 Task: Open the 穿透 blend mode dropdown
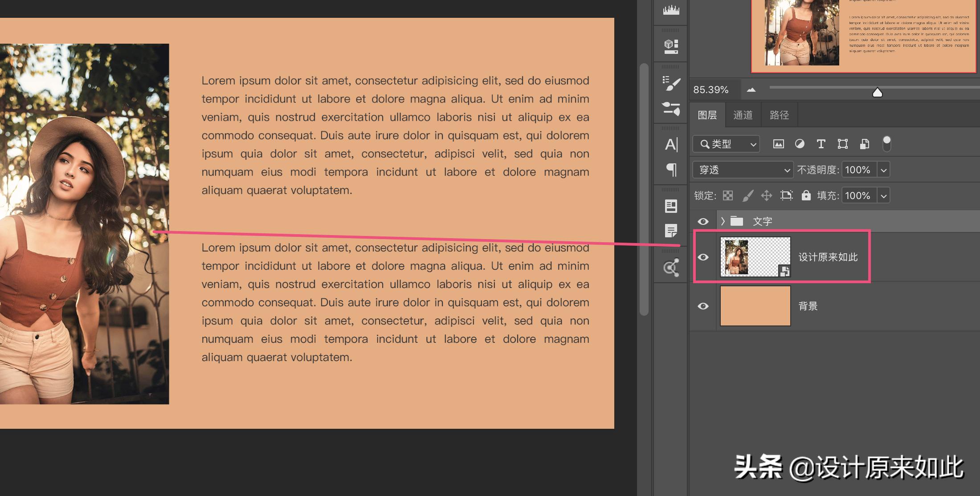click(x=743, y=170)
